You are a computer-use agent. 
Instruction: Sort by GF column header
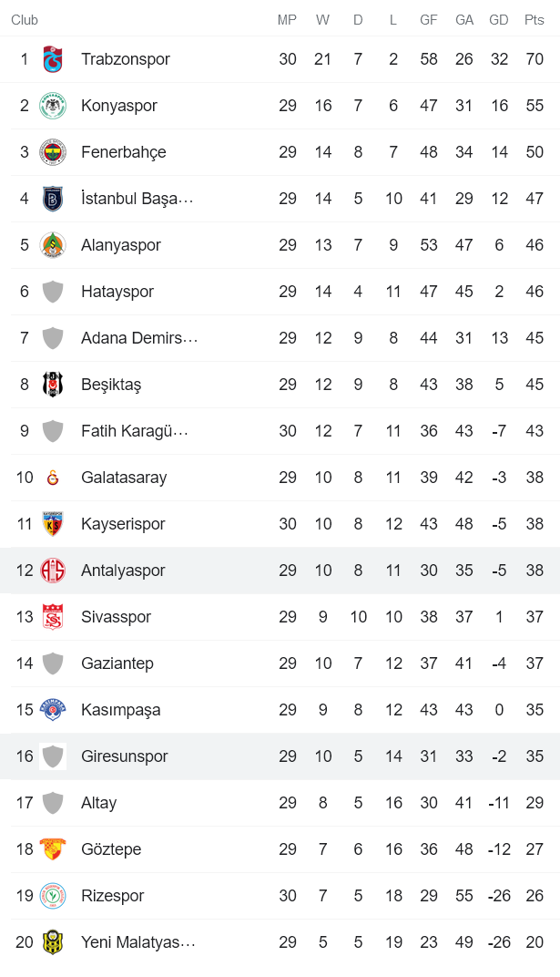tap(428, 20)
